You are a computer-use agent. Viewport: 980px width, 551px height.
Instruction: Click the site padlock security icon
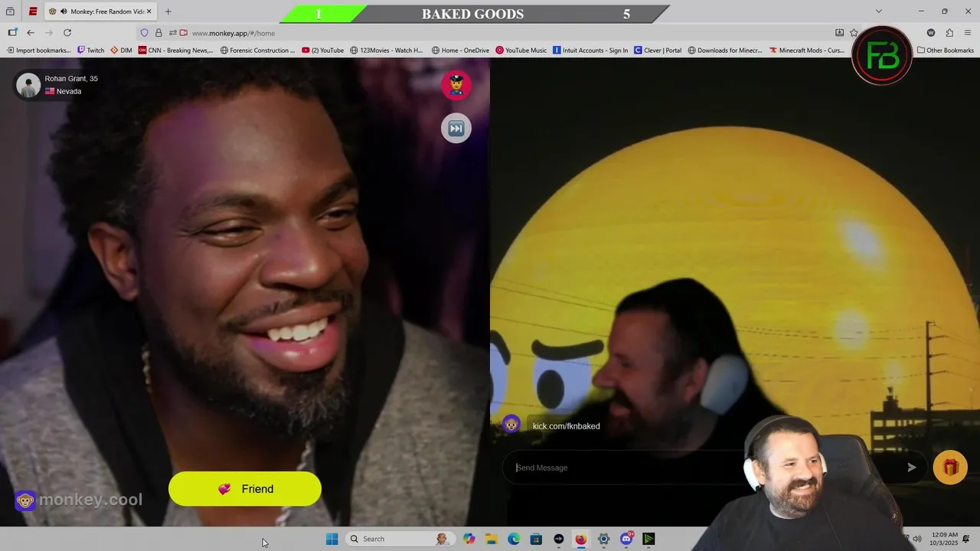[158, 33]
